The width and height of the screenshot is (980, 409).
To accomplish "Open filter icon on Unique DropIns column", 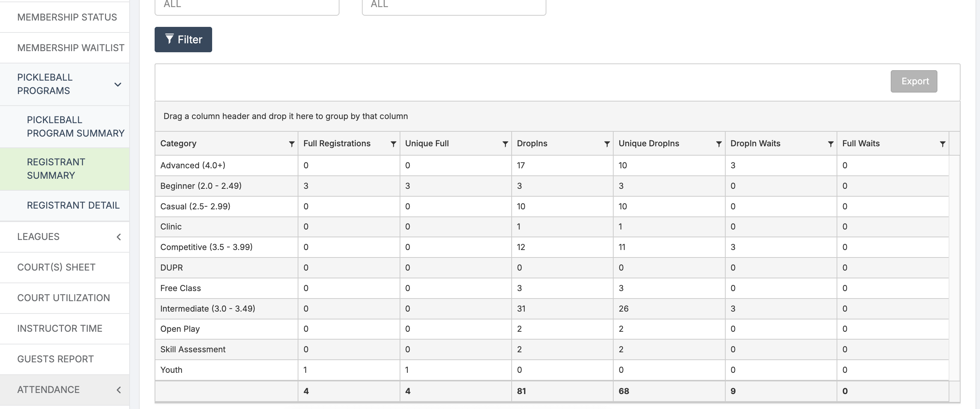I will (719, 144).
